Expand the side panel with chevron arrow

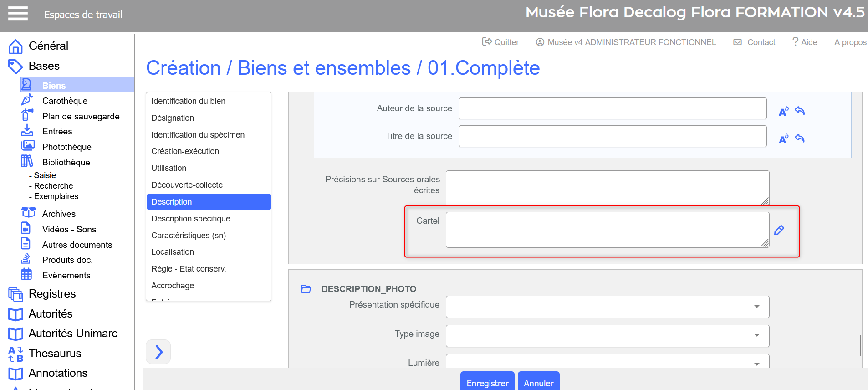158,352
